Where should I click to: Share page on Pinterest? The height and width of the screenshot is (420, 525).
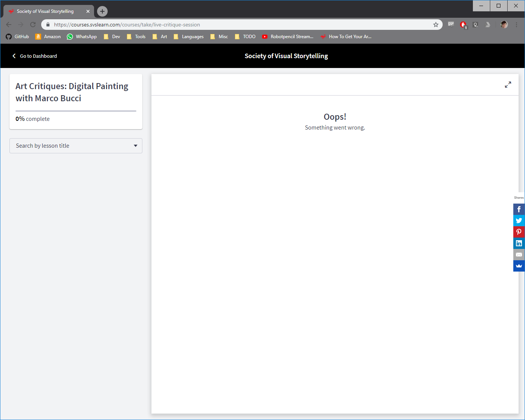[519, 232]
